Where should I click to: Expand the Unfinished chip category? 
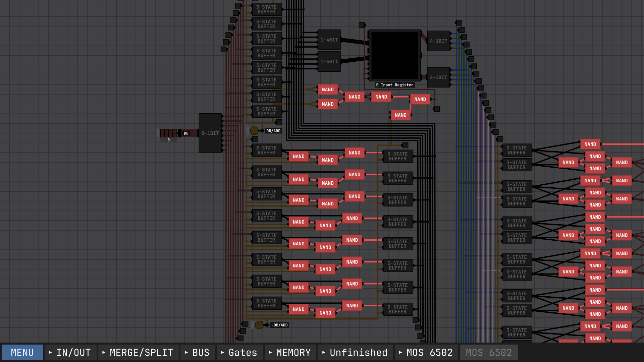coord(355,352)
